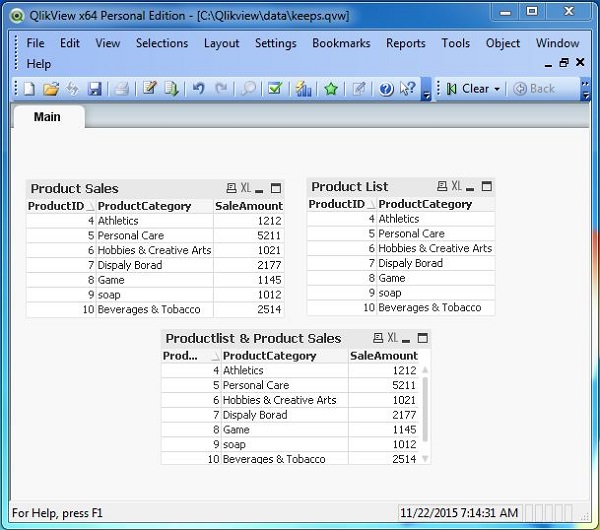Click the Reload script icon
The image size is (600, 530).
coord(171,89)
